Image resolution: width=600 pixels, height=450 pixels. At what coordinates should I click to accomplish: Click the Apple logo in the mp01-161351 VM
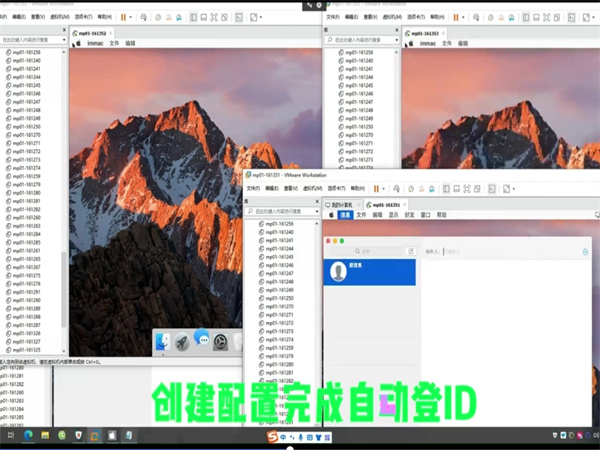point(332,214)
